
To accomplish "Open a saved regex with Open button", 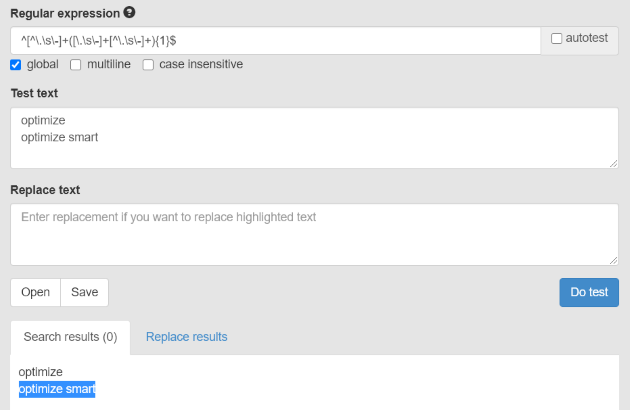I will pyautogui.click(x=35, y=292).
